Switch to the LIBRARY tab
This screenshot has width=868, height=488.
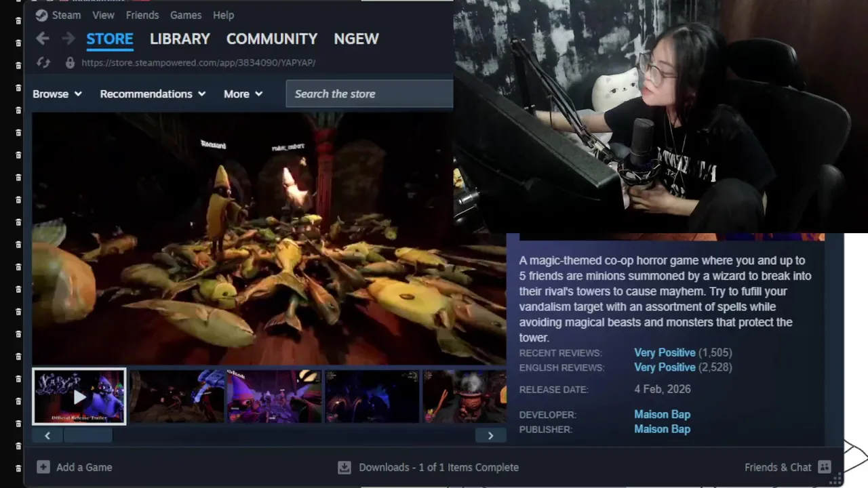(x=180, y=39)
